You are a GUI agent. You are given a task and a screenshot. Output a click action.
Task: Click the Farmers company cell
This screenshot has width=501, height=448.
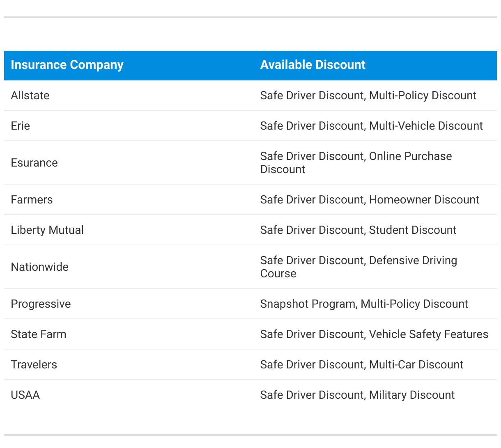pos(32,200)
